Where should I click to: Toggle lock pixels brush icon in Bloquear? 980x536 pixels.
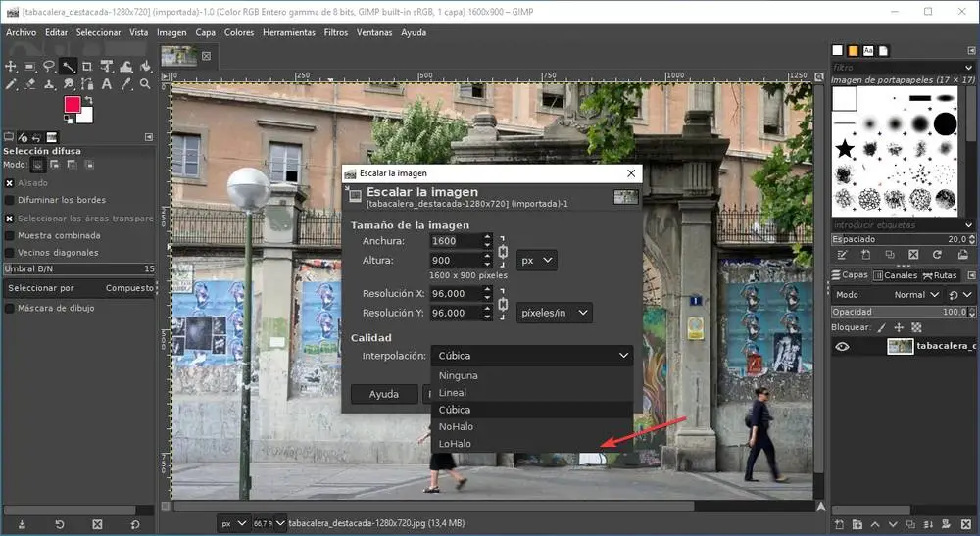click(882, 327)
